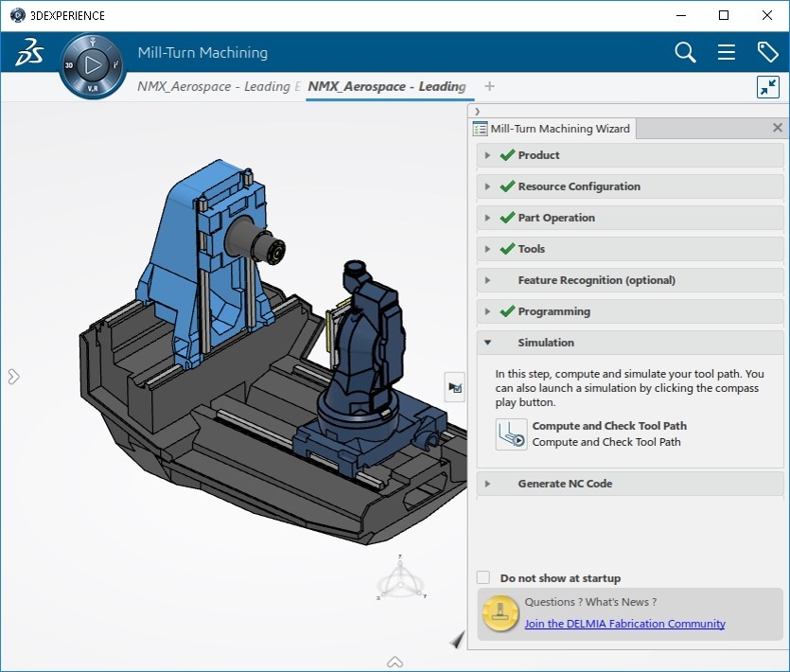Click the Compute and Check Tool Path label
The height and width of the screenshot is (672, 790).
[x=609, y=426]
